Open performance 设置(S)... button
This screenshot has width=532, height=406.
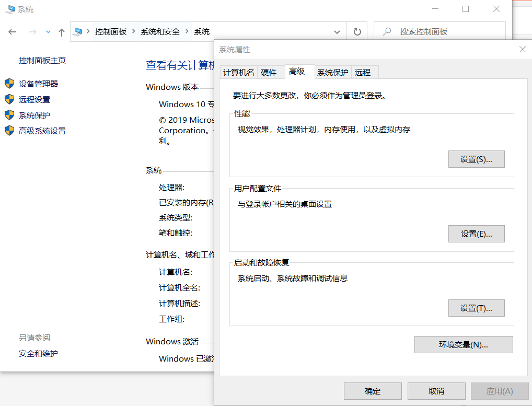point(477,159)
